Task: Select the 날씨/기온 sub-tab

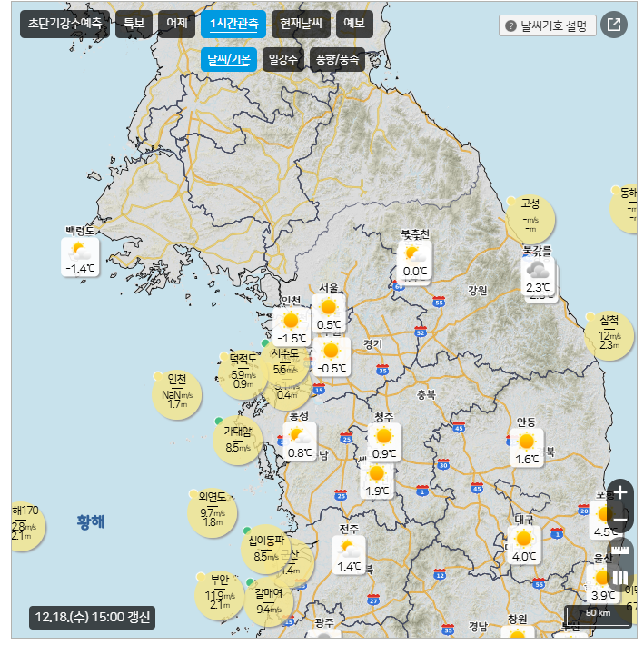Action: pos(229,60)
